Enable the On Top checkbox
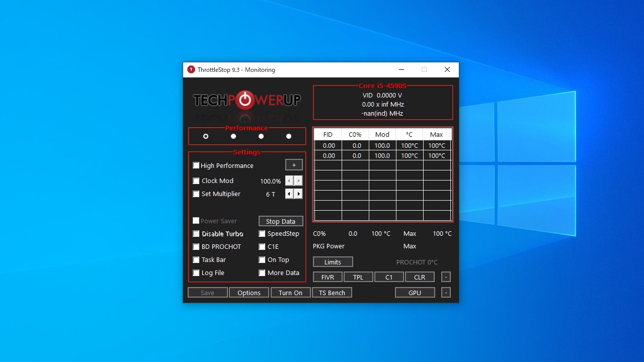 (262, 260)
